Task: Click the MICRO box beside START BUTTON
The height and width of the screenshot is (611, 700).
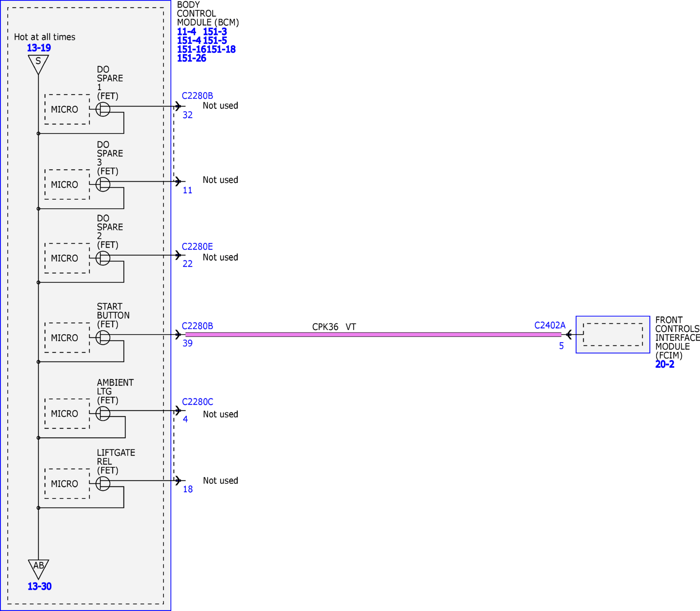Action: click(67, 338)
